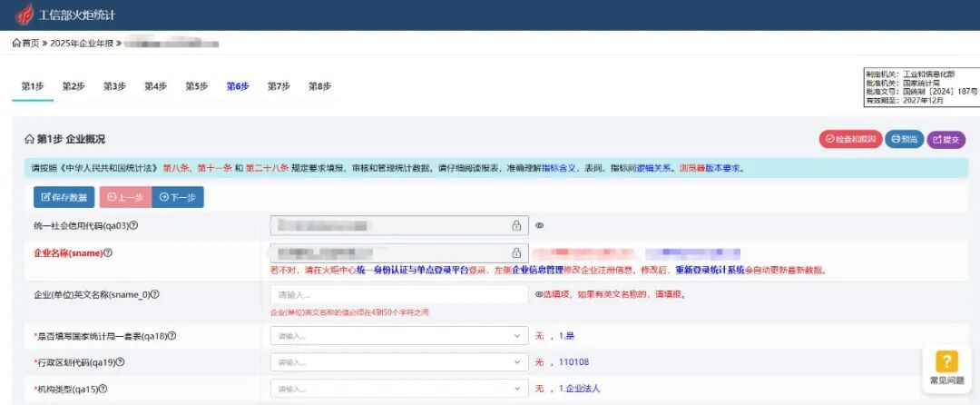This screenshot has height=405, width=980.
Task: Open the 逻辑关系 link
Action: (653, 168)
